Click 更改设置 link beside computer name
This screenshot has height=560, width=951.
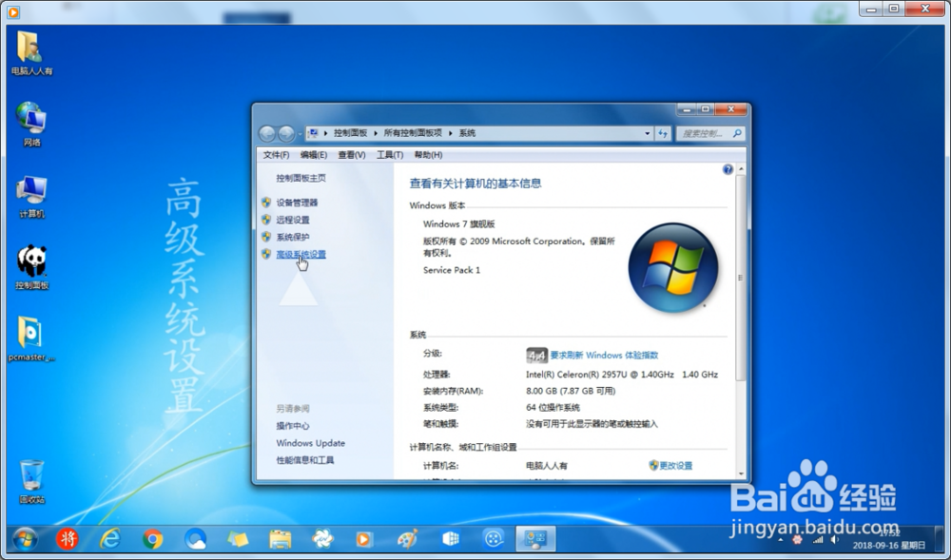(x=675, y=466)
